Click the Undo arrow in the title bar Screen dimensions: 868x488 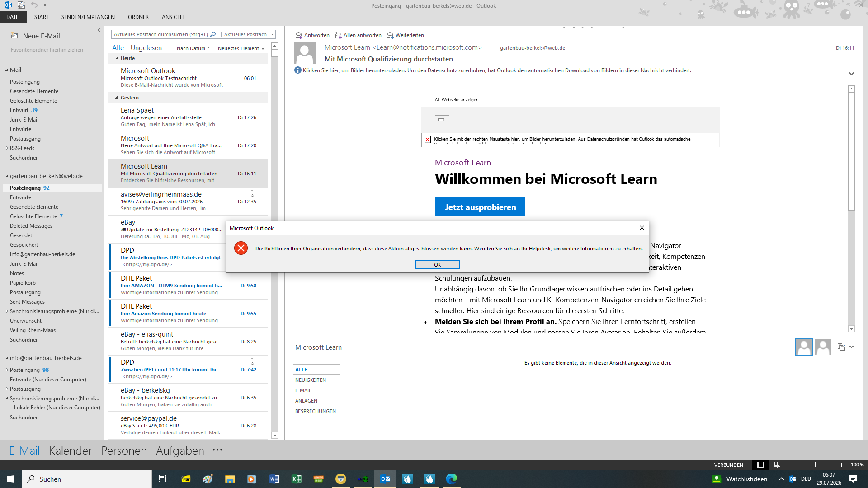click(34, 5)
